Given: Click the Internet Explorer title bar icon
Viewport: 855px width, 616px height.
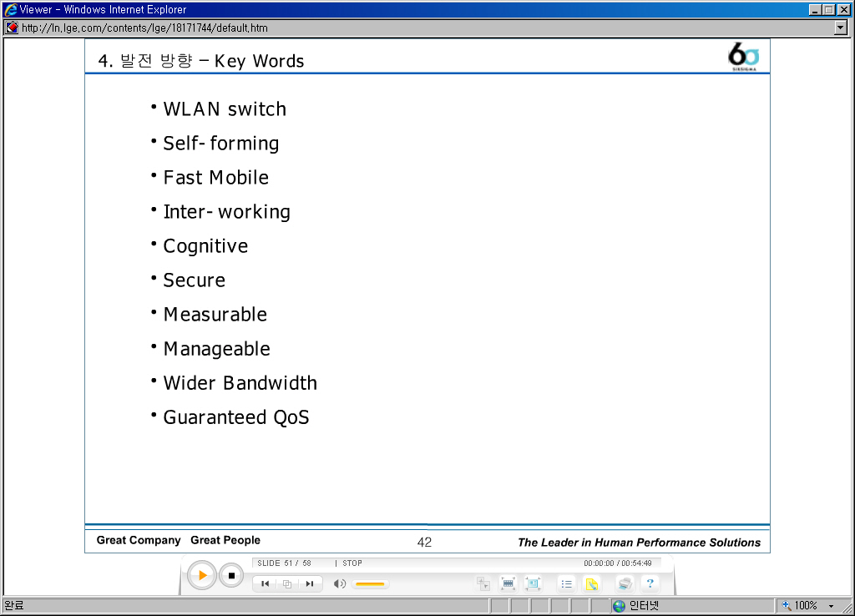Looking at the screenshot, I should (10, 9).
